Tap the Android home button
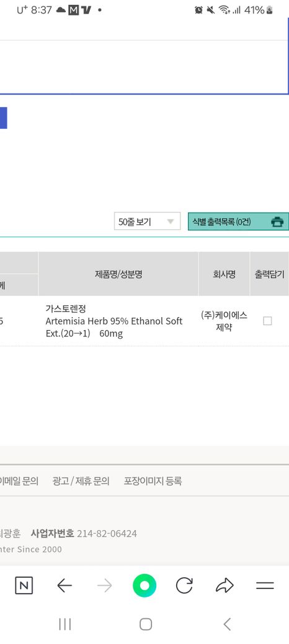 146,624
